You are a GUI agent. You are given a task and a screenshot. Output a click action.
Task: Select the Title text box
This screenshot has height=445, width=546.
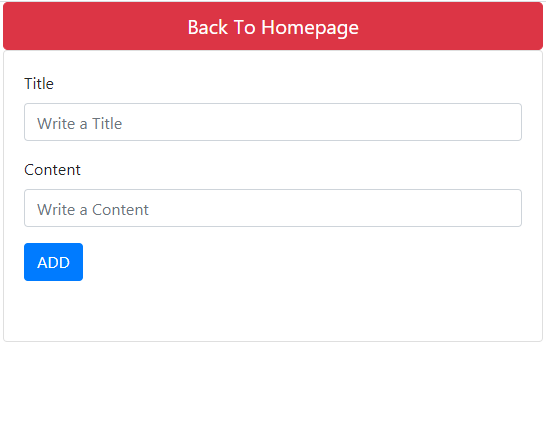273,122
